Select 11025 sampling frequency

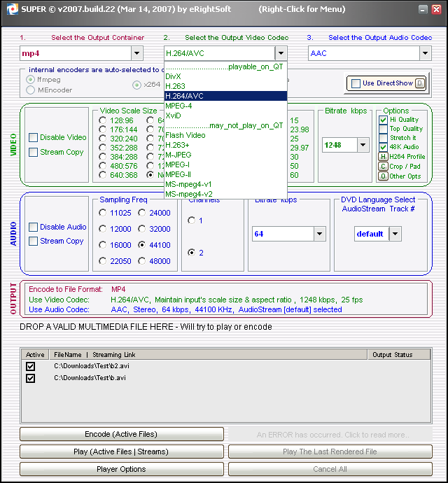(x=103, y=213)
